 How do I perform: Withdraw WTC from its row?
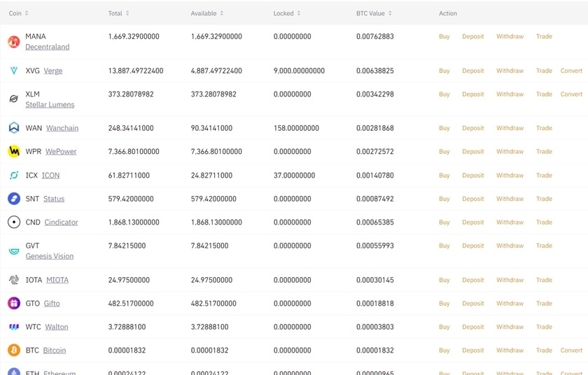(510, 327)
